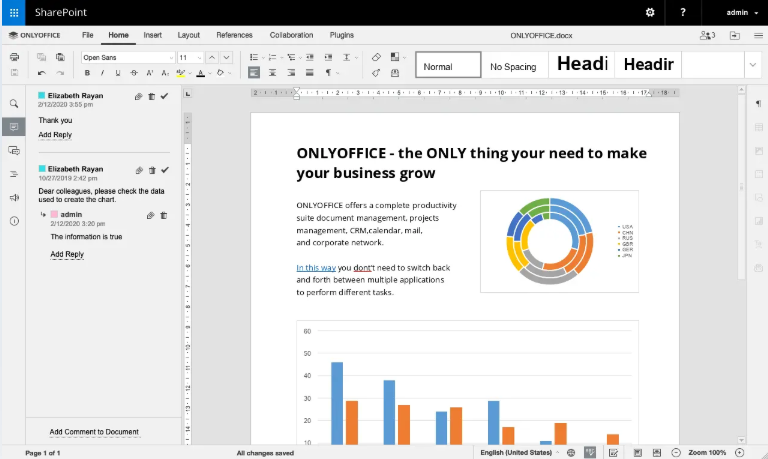Image resolution: width=768 pixels, height=459 pixels.
Task: Expand the styles gallery arrow
Action: 753,65
